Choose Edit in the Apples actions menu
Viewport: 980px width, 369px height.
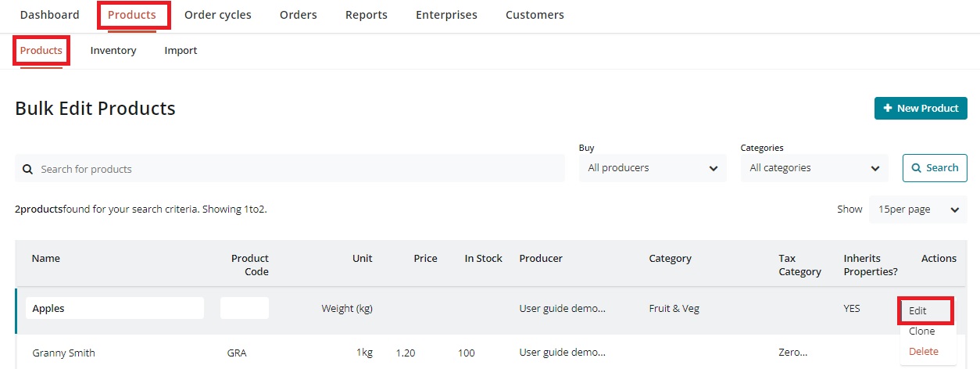tap(918, 310)
